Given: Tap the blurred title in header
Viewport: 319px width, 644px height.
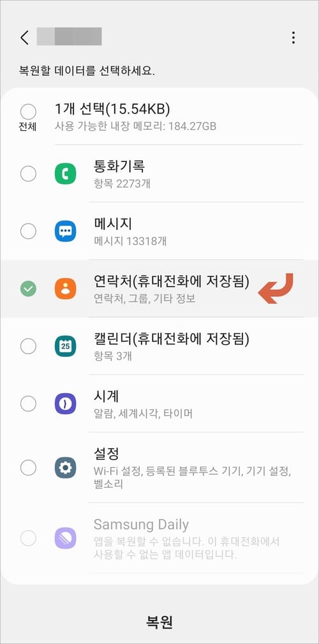Looking at the screenshot, I should click(69, 36).
